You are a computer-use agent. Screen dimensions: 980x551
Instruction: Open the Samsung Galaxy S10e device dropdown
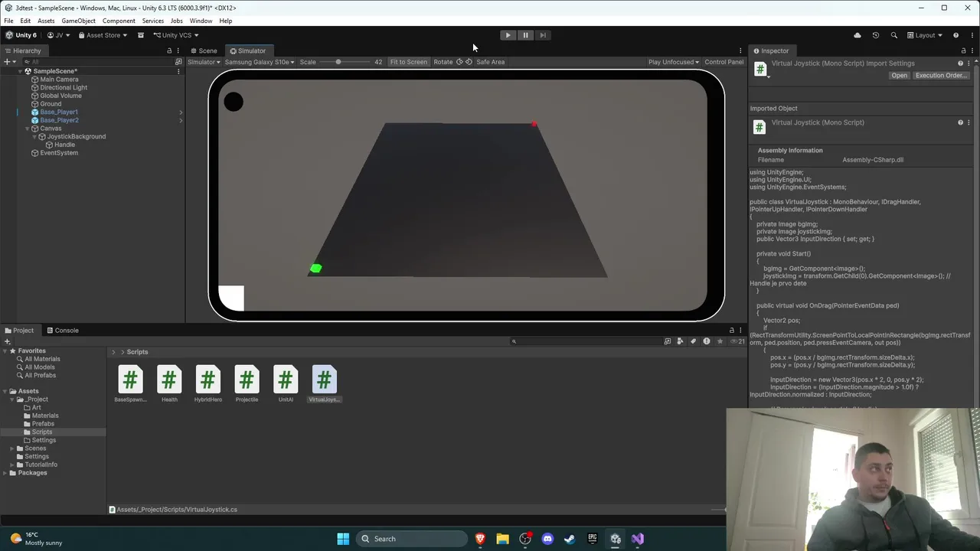point(259,62)
